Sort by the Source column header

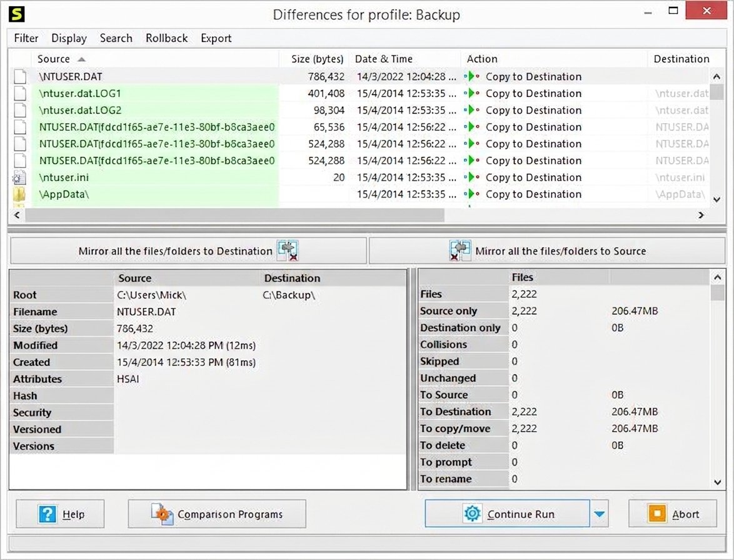pyautogui.click(x=155, y=59)
